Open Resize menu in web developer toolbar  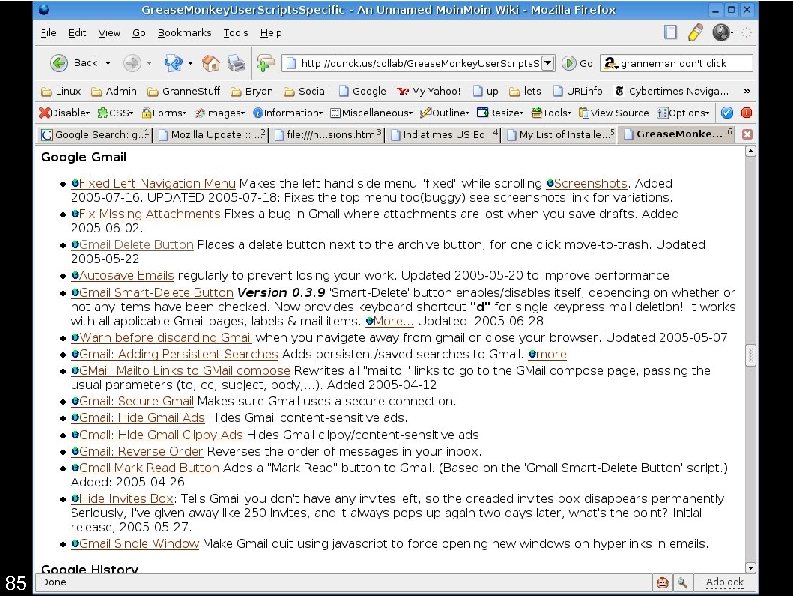point(500,113)
